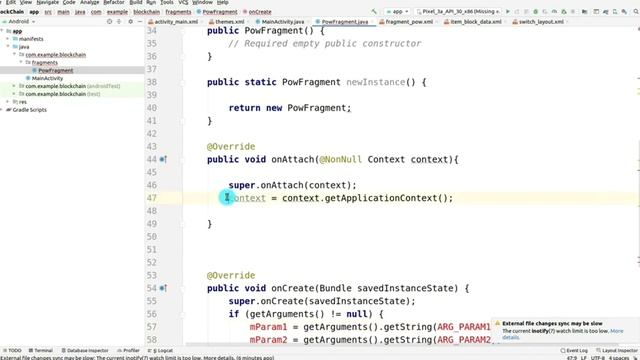Open the VCS menu
This screenshot has height=360, width=640.
coord(183,2)
